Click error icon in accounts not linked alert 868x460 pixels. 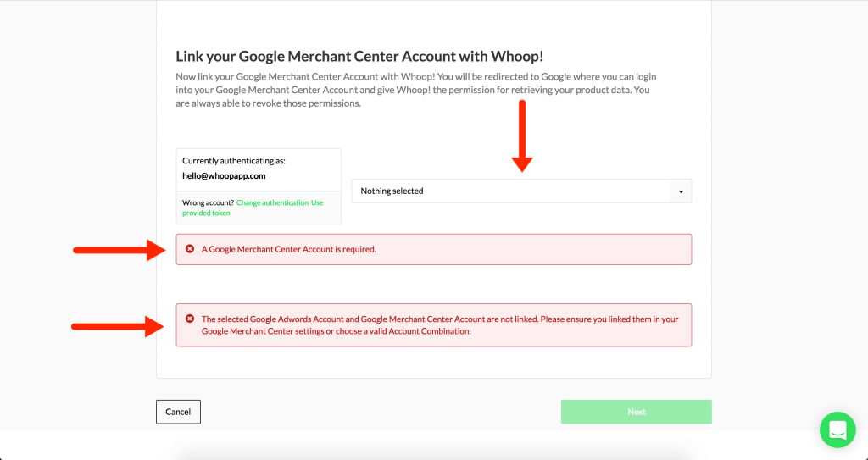(x=190, y=319)
